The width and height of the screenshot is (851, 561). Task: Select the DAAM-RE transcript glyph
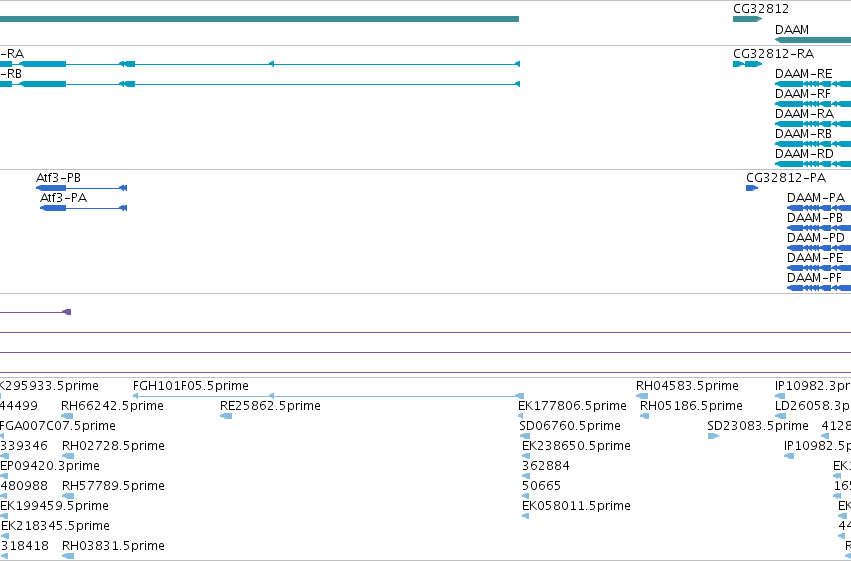(x=813, y=84)
